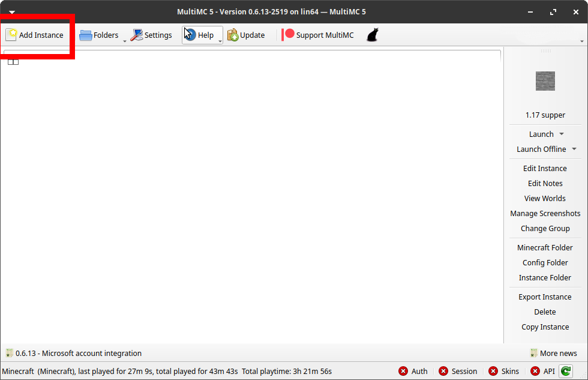Open the Launch Offline dropdown
Image resolution: width=588 pixels, height=380 pixels.
573,149
